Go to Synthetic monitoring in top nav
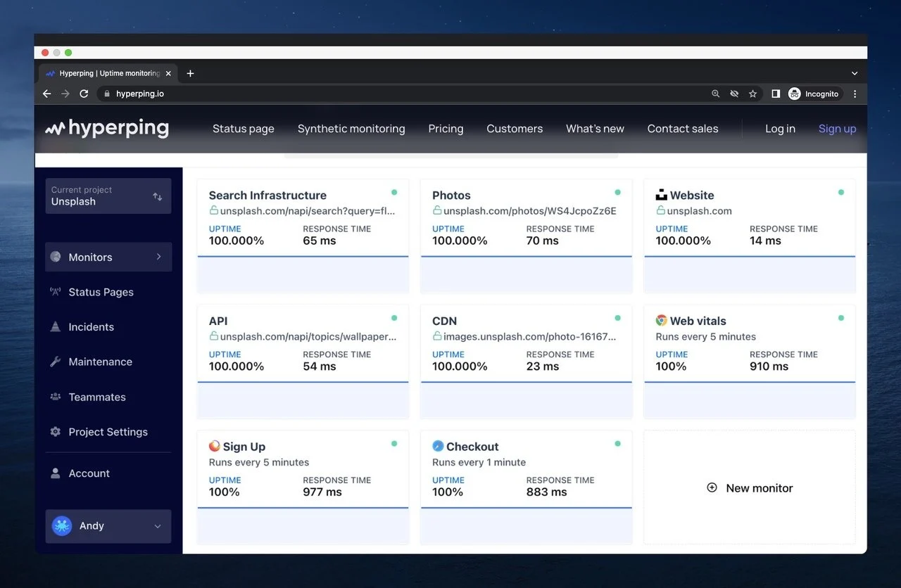Image resolution: width=901 pixels, height=588 pixels. [351, 129]
